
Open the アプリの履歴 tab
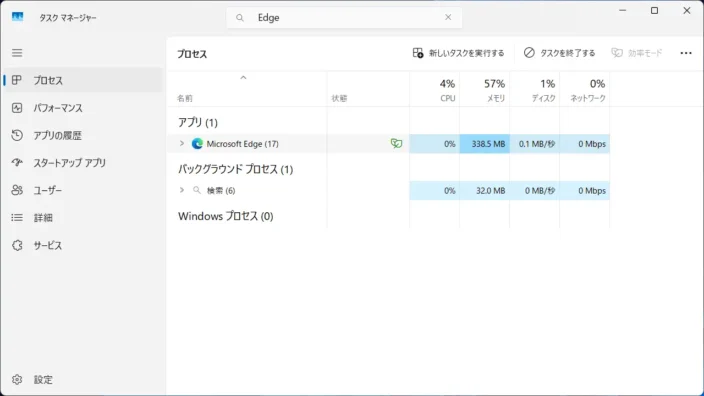coord(84,135)
